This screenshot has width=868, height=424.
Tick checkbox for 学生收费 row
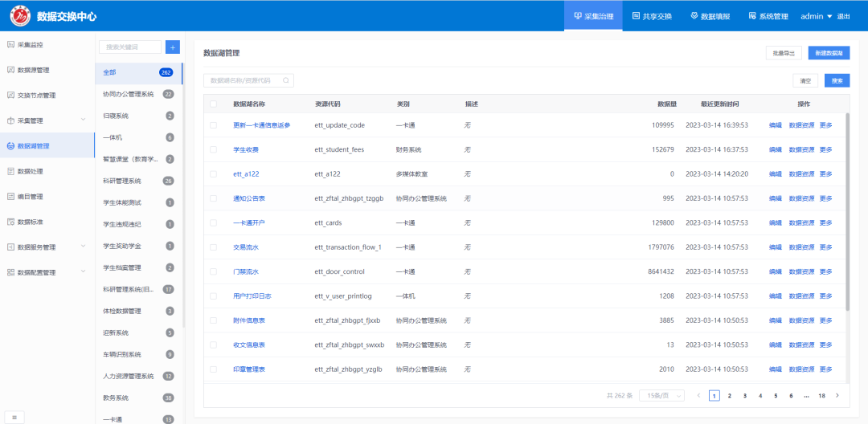coord(214,150)
